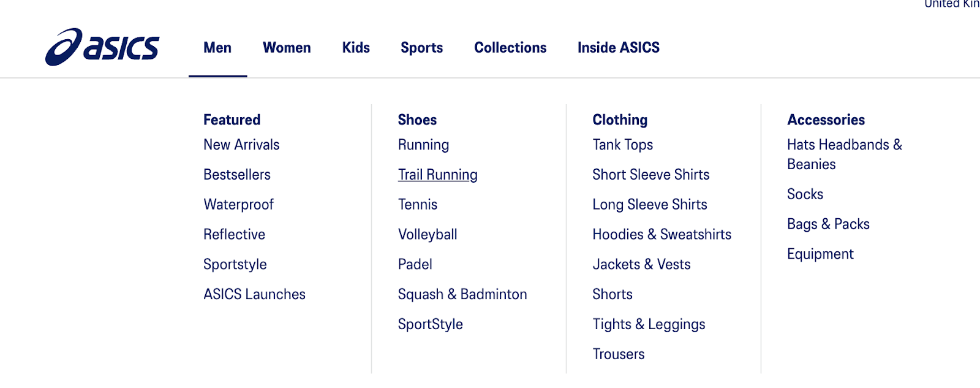Select Bags & Packs accessories

(x=828, y=224)
